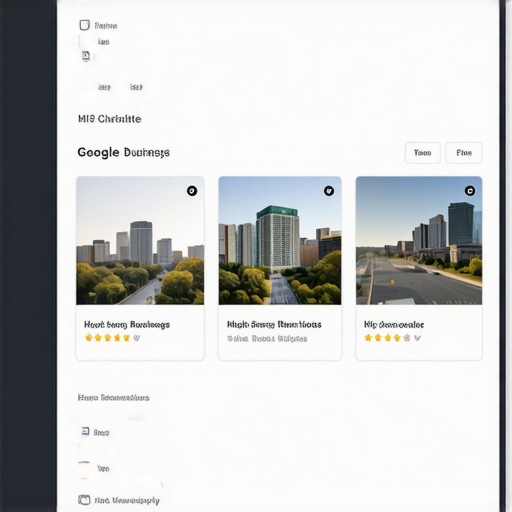The image size is (512, 512).
Task: Click the round badge on the wide highway card
Action: click(470, 191)
